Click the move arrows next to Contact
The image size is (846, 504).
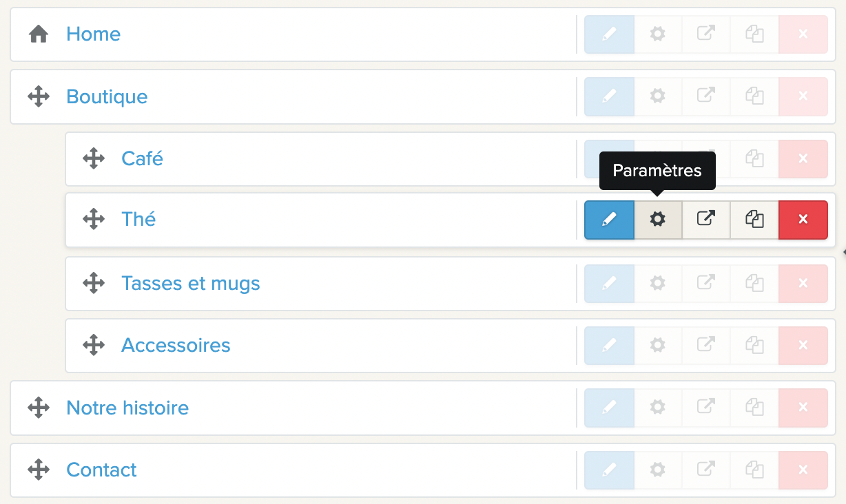click(x=38, y=470)
